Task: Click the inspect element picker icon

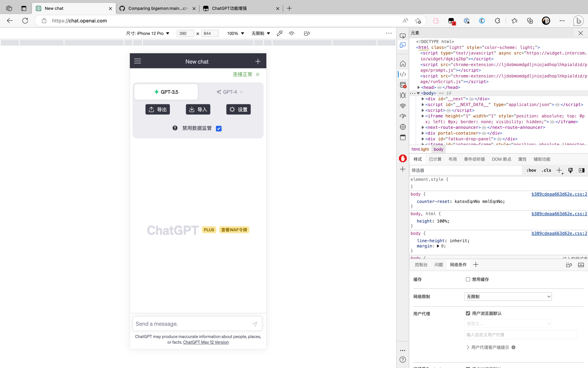Action: 403,36
